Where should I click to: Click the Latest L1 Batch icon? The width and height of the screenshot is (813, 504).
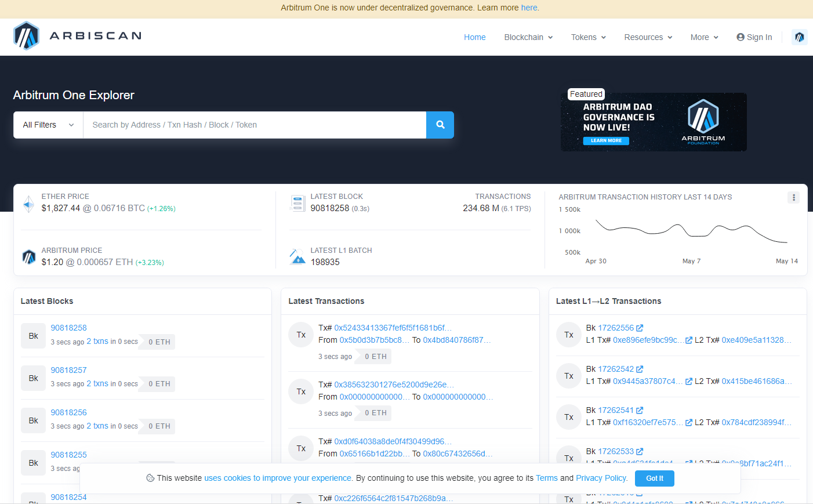point(297,257)
